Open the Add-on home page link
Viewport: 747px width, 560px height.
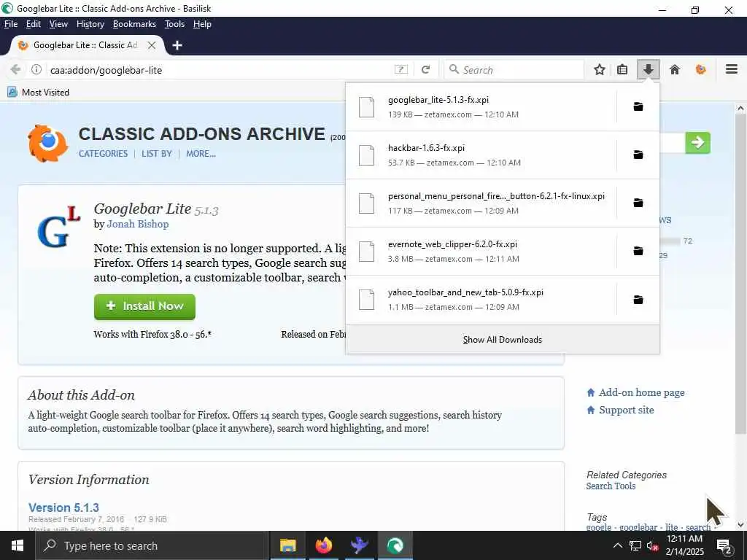[x=641, y=392]
